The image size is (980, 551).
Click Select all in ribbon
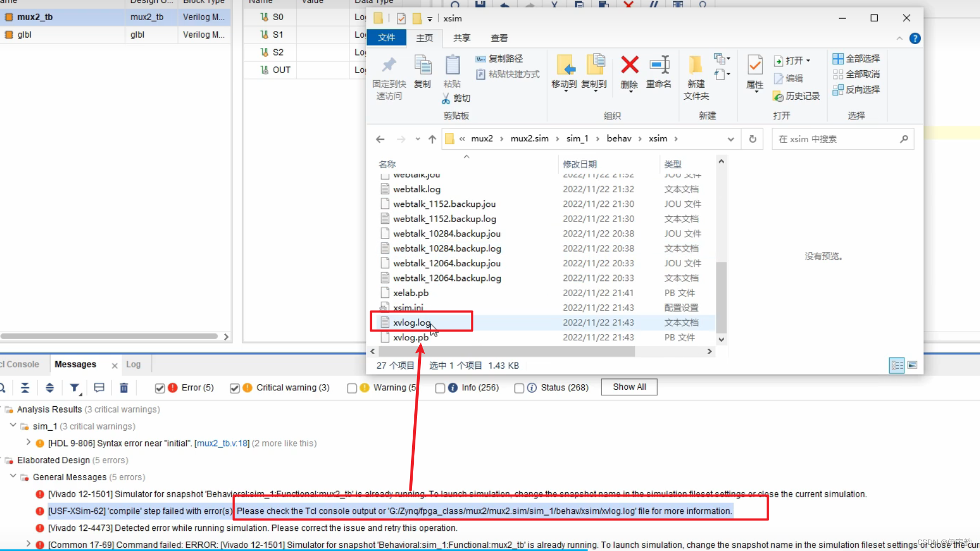856,58
